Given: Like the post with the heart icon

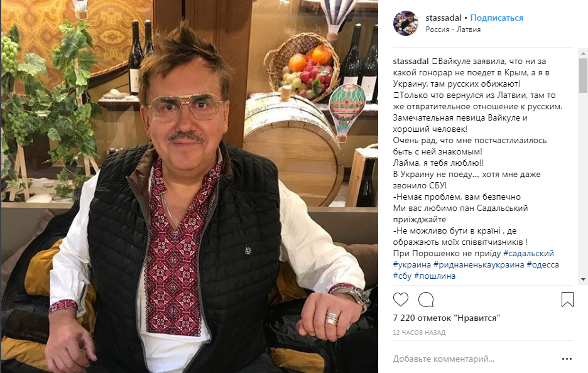Looking at the screenshot, I should 401,300.
